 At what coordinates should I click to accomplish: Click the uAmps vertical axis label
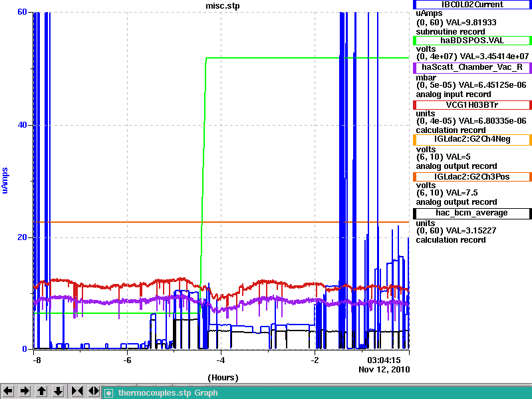pos(5,180)
